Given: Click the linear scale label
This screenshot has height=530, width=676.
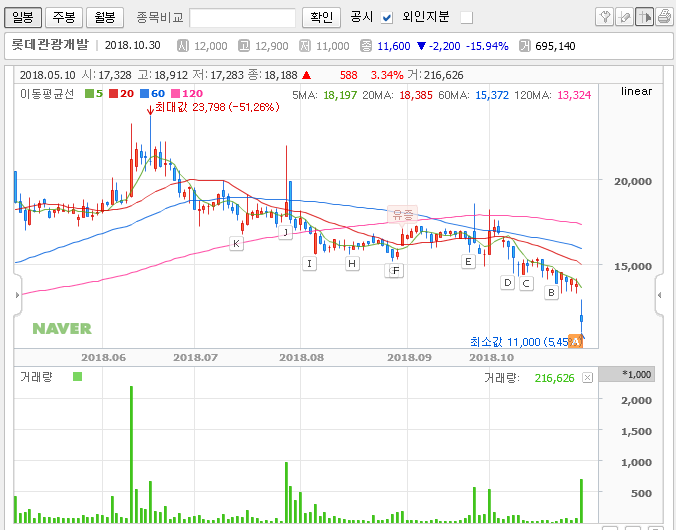Looking at the screenshot, I should click(x=636, y=91).
